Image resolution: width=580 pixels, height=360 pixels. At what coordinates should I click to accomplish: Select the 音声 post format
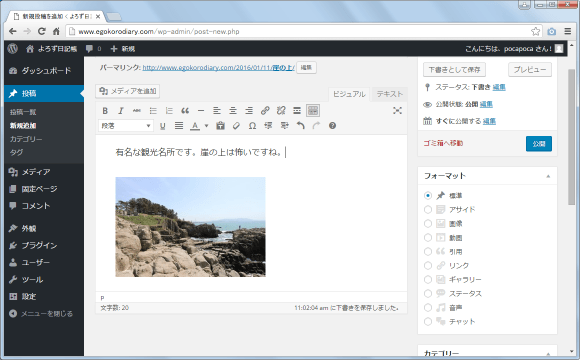pyautogui.click(x=428, y=307)
